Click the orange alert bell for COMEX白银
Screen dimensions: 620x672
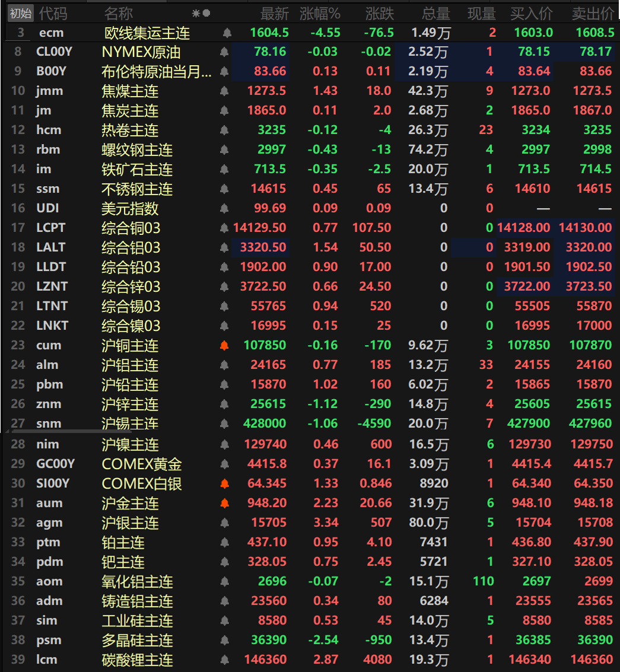click(x=224, y=483)
